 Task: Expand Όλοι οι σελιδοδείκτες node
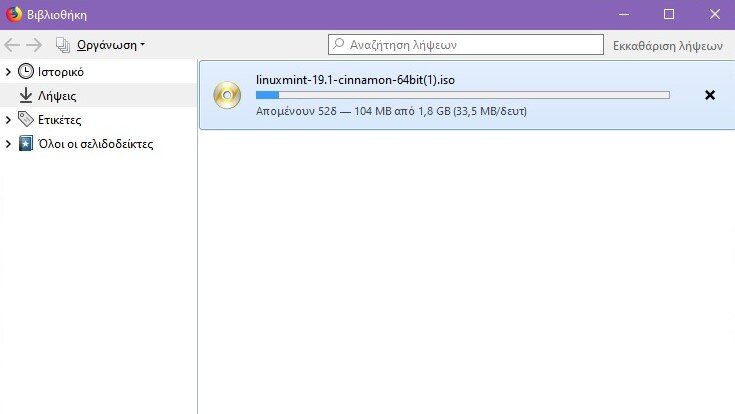point(8,143)
